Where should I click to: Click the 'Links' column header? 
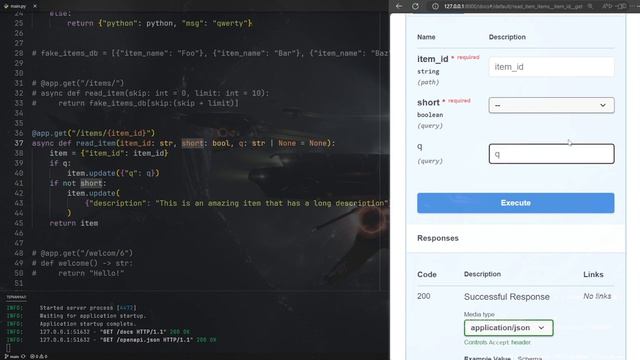[593, 274]
